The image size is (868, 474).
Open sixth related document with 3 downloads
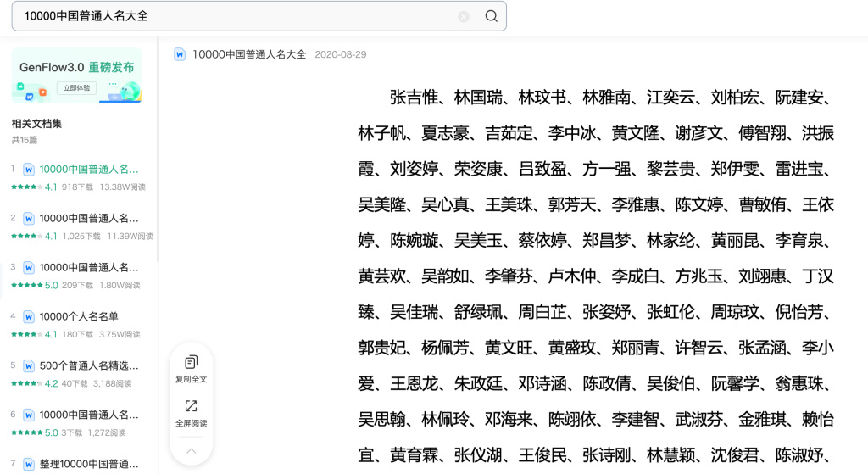(x=89, y=415)
